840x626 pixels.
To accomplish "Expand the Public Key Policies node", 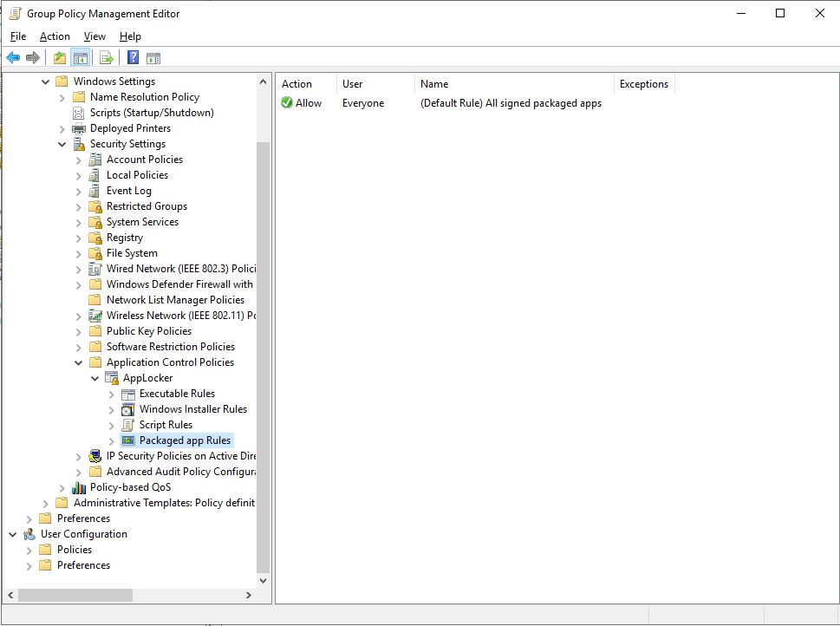I will (x=79, y=332).
